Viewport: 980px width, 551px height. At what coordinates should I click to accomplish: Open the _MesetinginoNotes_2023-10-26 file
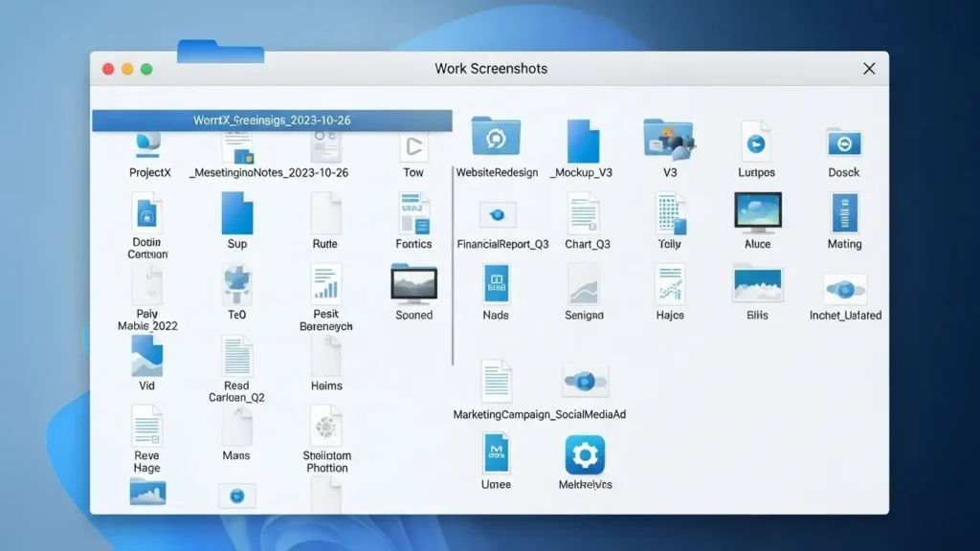(237, 149)
